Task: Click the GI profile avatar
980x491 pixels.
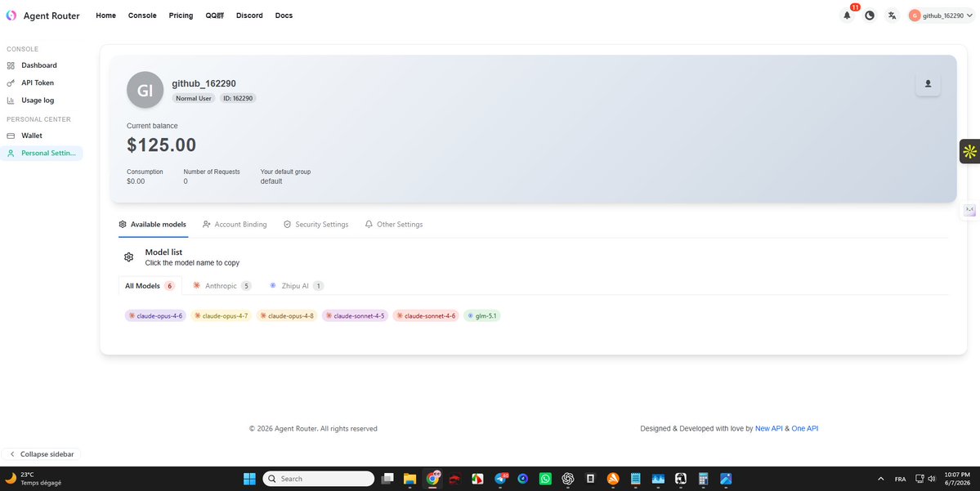Action: (145, 90)
